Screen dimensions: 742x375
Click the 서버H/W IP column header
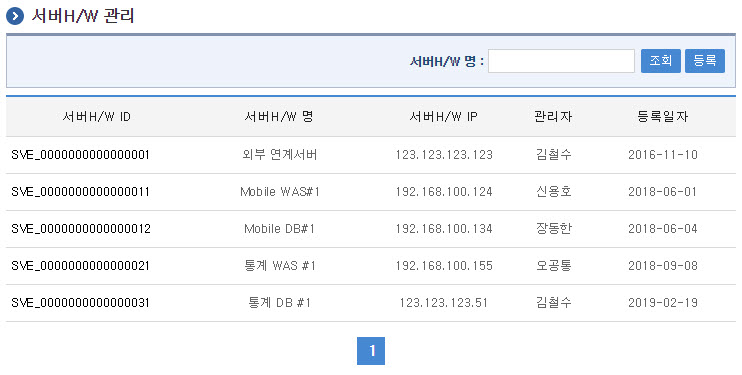(443, 116)
